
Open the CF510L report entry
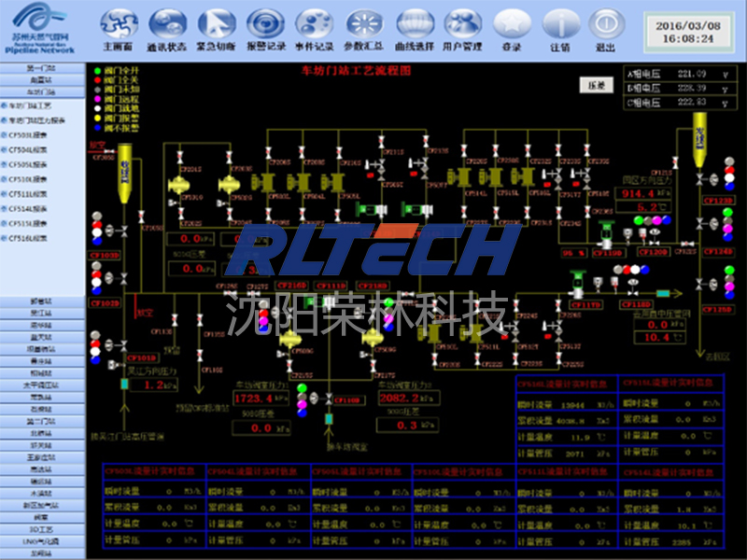[x=27, y=179]
